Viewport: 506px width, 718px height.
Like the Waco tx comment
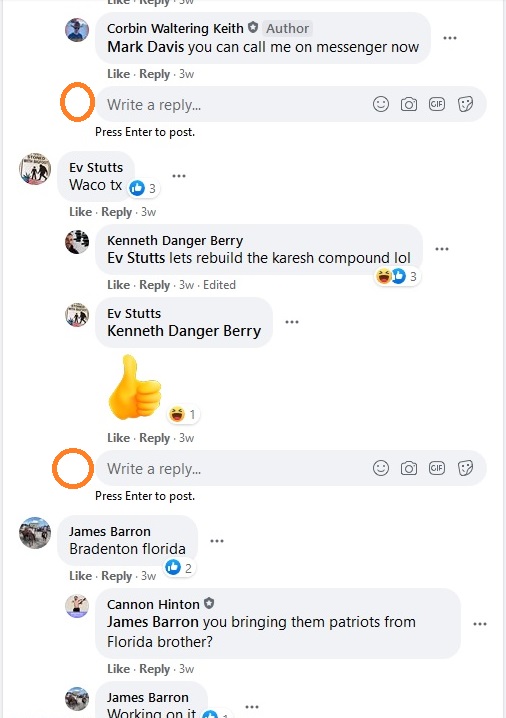point(80,212)
